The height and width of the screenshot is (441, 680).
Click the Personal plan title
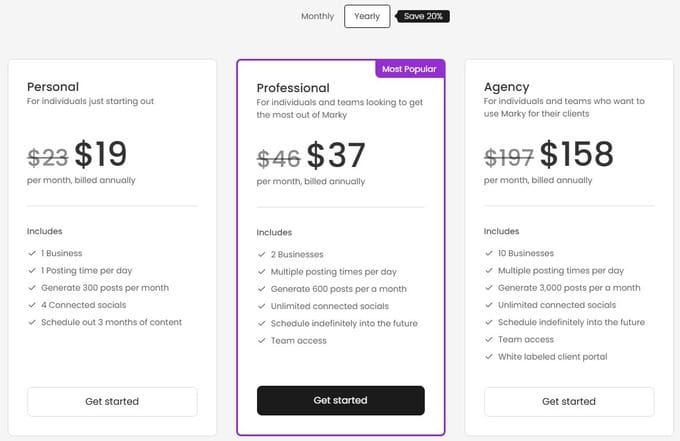(53, 87)
